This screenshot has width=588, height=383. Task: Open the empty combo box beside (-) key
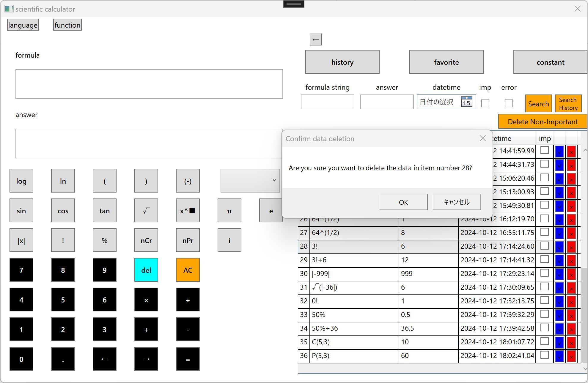[250, 181]
